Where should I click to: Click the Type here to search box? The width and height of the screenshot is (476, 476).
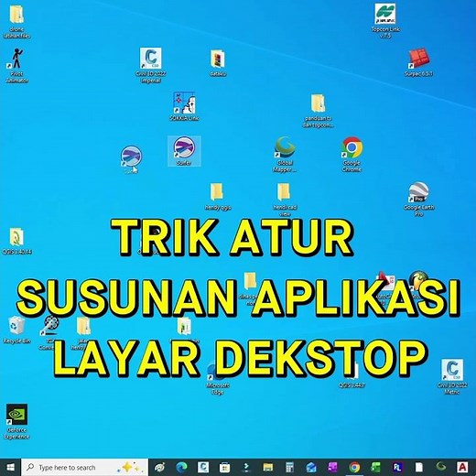point(85,467)
